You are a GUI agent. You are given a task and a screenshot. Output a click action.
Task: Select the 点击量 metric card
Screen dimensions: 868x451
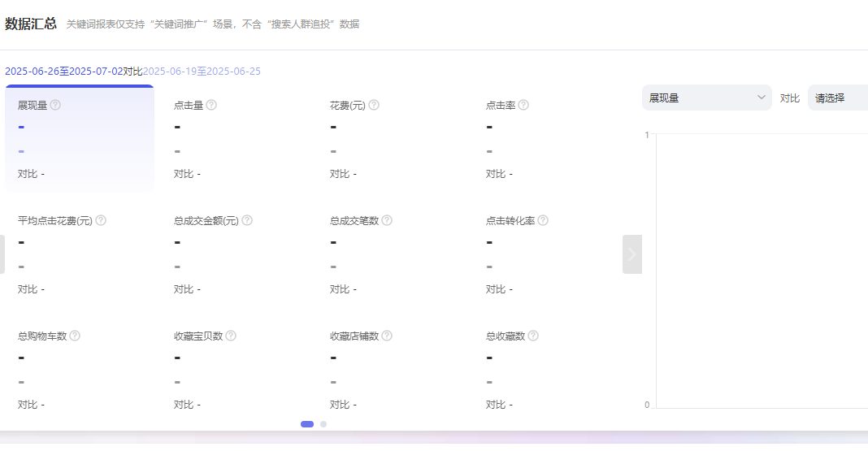pyautogui.click(x=236, y=139)
